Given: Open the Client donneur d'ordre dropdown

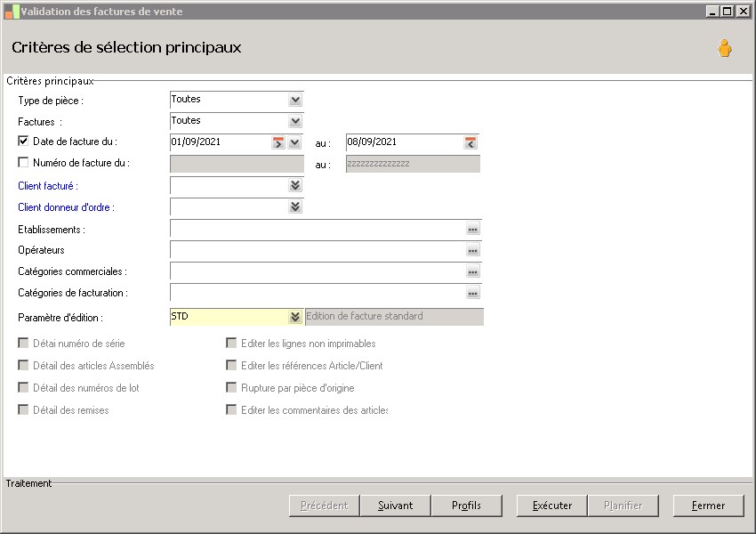Looking at the screenshot, I should click(295, 206).
